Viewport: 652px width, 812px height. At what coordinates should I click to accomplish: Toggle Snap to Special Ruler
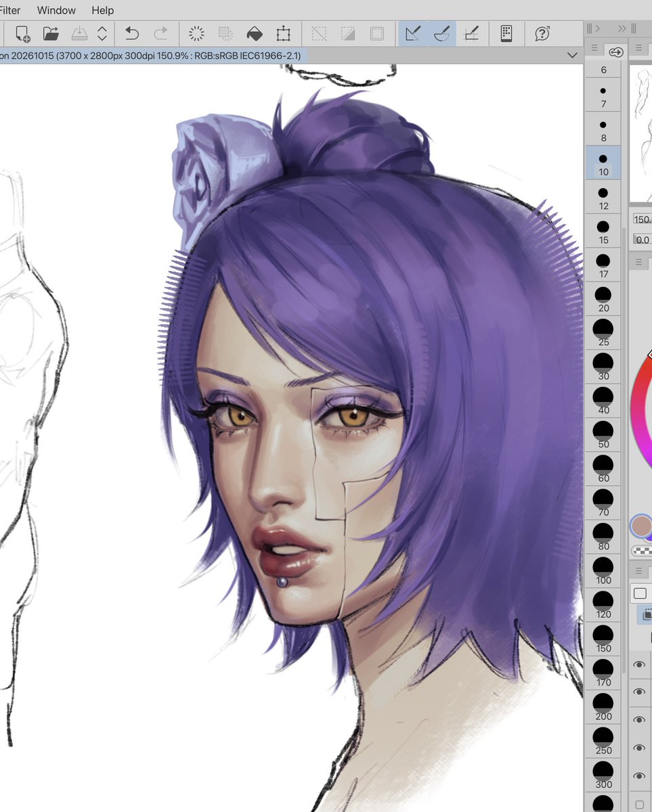click(441, 33)
